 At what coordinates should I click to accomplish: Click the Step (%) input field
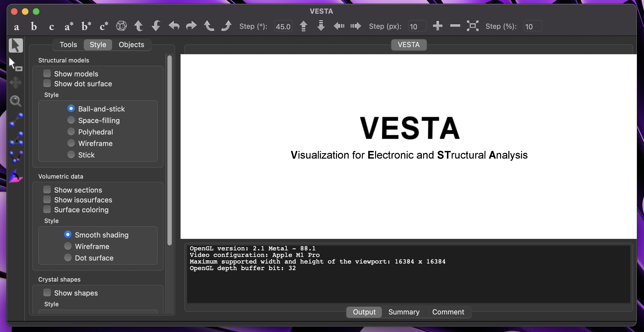[x=532, y=26]
